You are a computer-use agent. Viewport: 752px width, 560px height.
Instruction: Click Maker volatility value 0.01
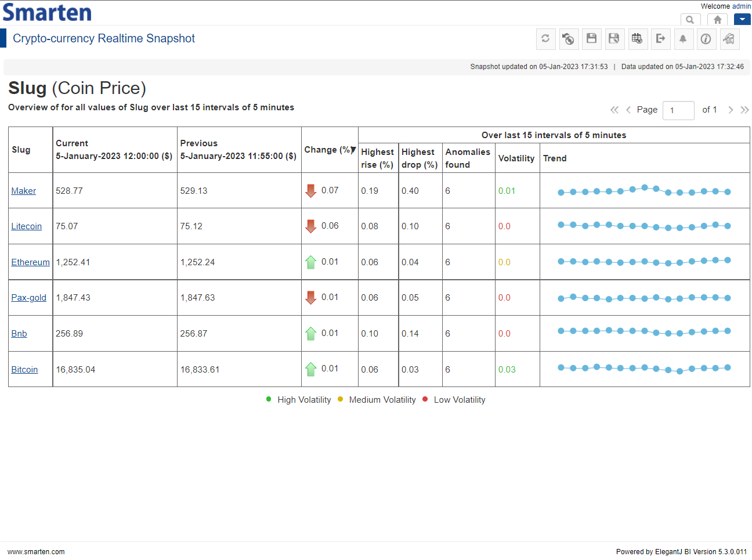(507, 191)
